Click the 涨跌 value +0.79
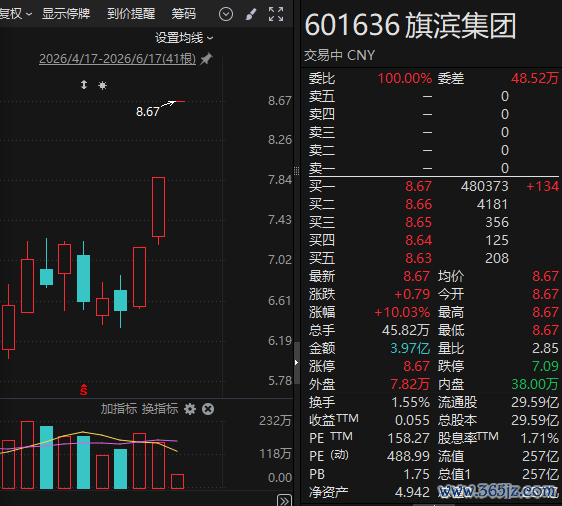Viewport: 562px width, 506px height. tap(412, 295)
